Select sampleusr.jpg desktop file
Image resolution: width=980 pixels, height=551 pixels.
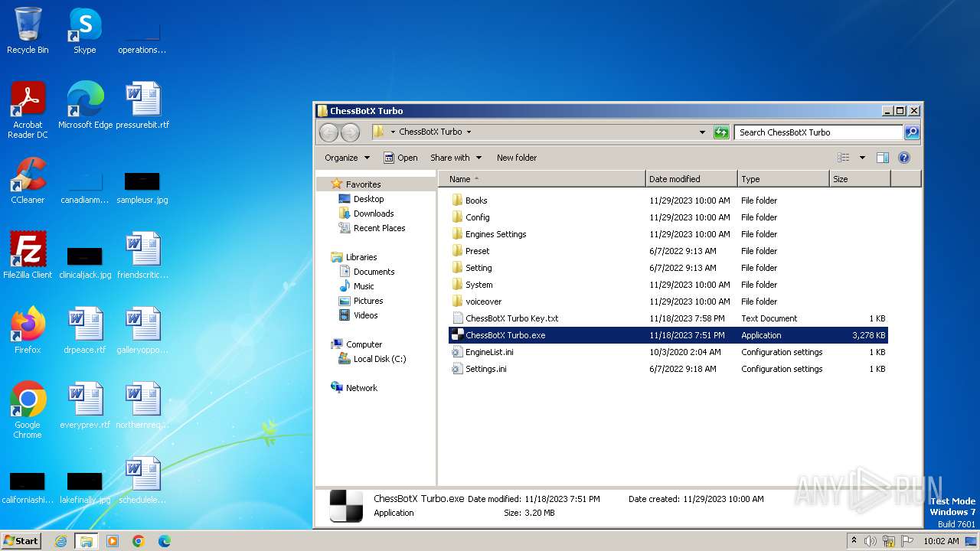pyautogui.click(x=142, y=187)
